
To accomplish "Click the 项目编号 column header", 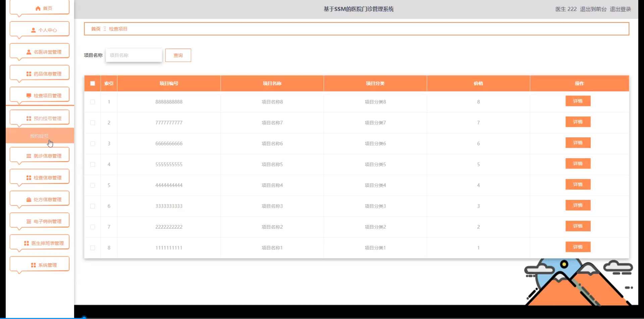I will tap(169, 83).
